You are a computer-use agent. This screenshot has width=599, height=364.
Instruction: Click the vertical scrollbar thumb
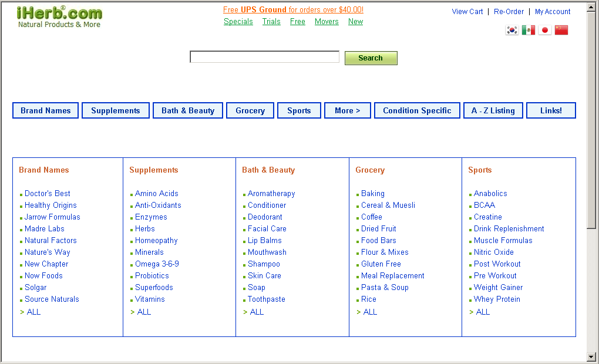tap(591, 121)
